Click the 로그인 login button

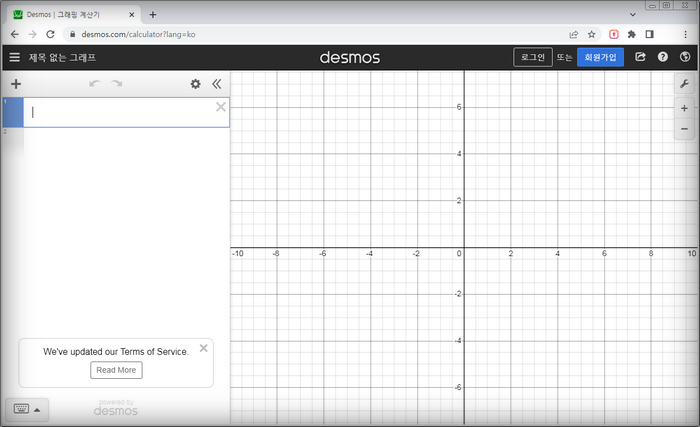(533, 57)
